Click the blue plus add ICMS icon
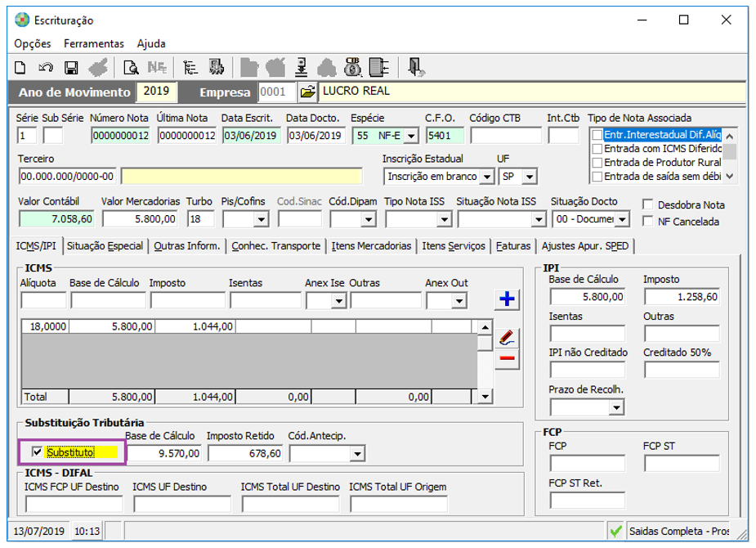Screen dimensions: 756x548 (x=507, y=299)
